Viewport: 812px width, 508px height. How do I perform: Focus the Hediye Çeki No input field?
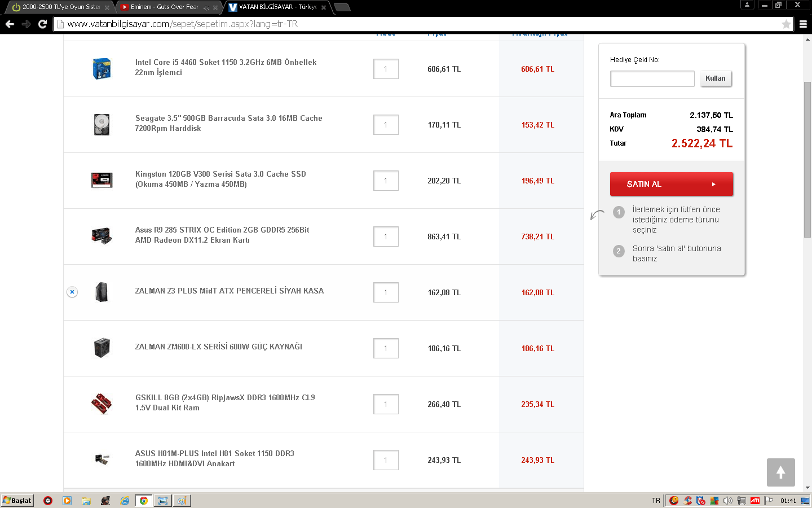pos(652,78)
